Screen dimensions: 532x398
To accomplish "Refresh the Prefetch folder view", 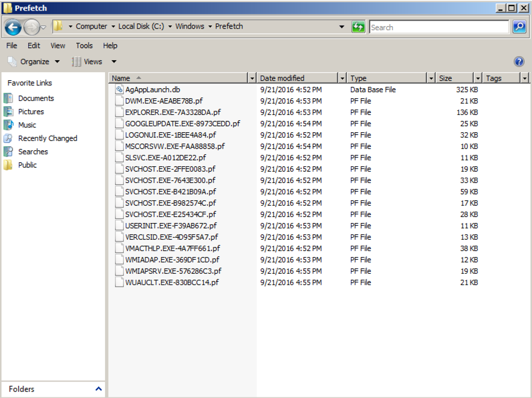I will (358, 27).
